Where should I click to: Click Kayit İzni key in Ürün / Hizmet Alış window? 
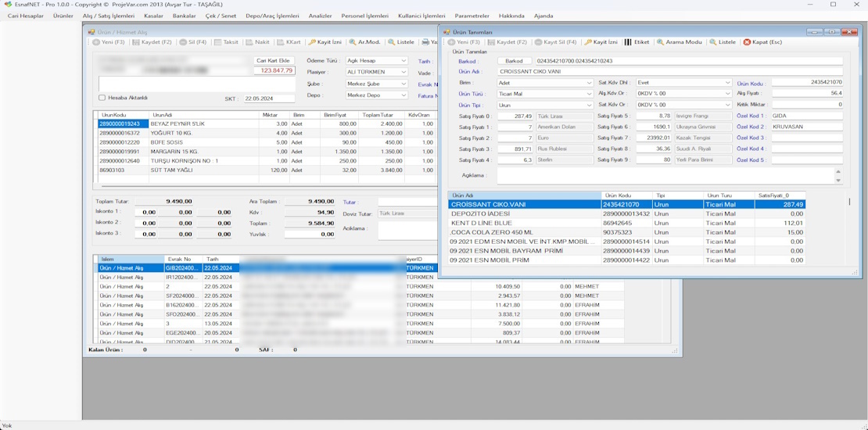click(325, 42)
